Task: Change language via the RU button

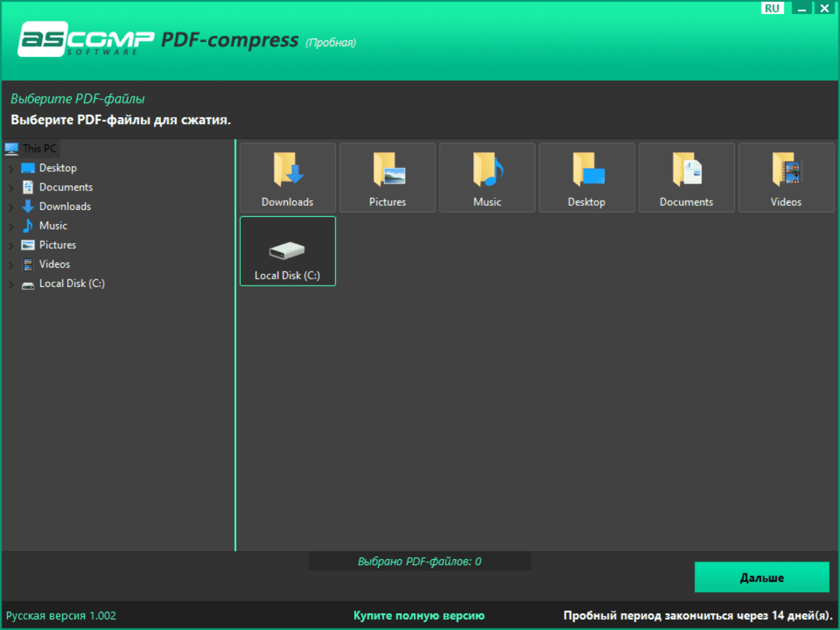Action: 771,8
